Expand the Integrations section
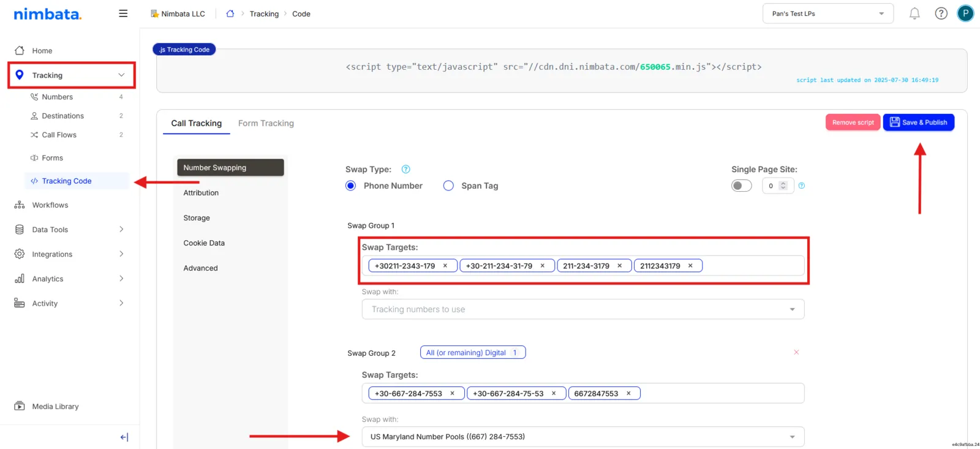 click(121, 254)
